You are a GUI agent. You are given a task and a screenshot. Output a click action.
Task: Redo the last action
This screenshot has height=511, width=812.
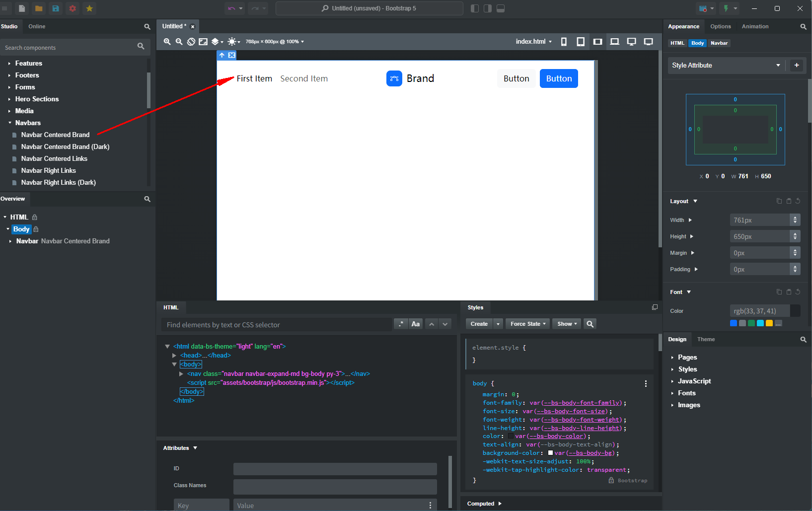[255, 8]
